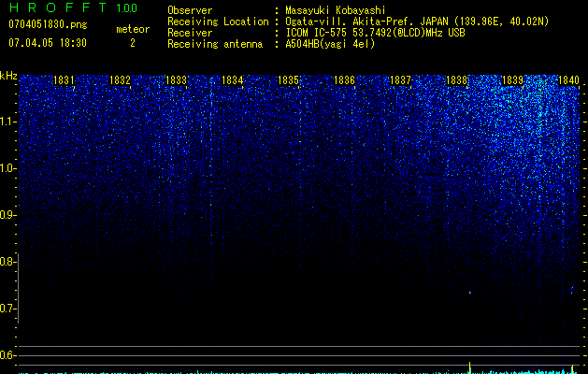The image size is (588, 374).
Task: Select the meteor count value 2
Action: 133,43
